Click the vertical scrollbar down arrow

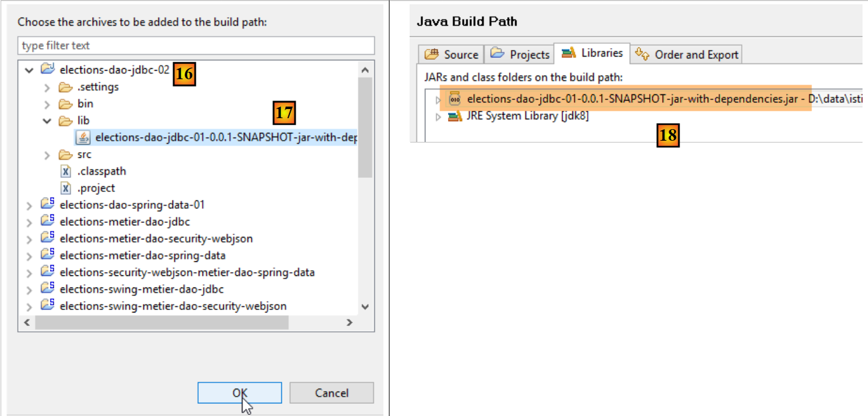365,306
